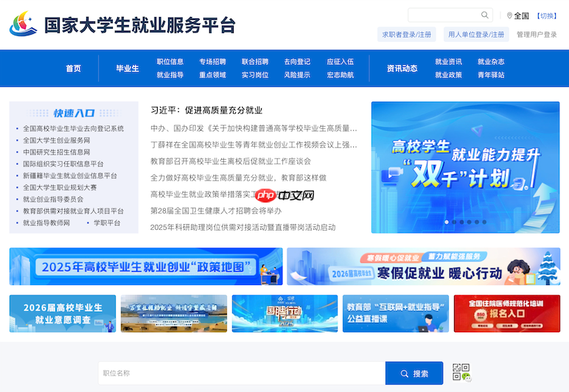Click the location pin icon beside 全国

click(509, 15)
